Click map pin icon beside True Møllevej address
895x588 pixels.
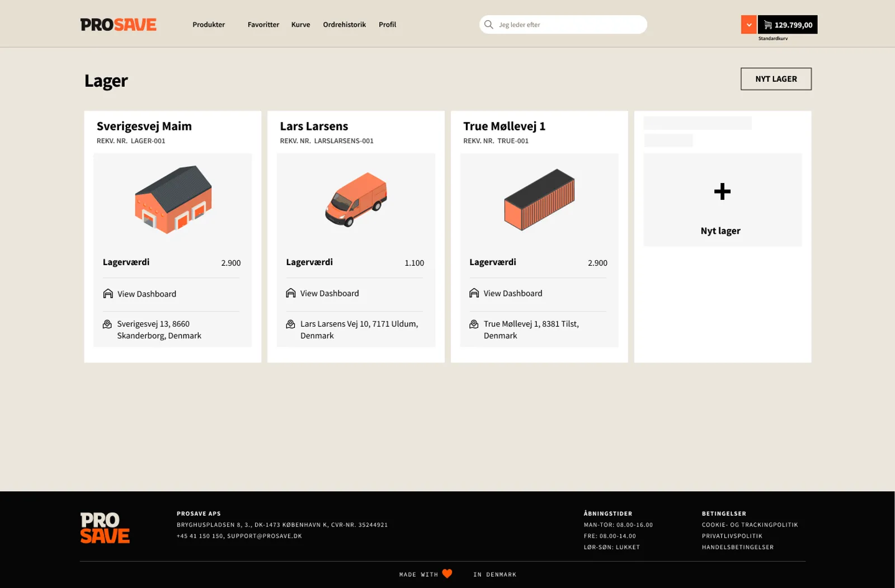click(x=474, y=324)
